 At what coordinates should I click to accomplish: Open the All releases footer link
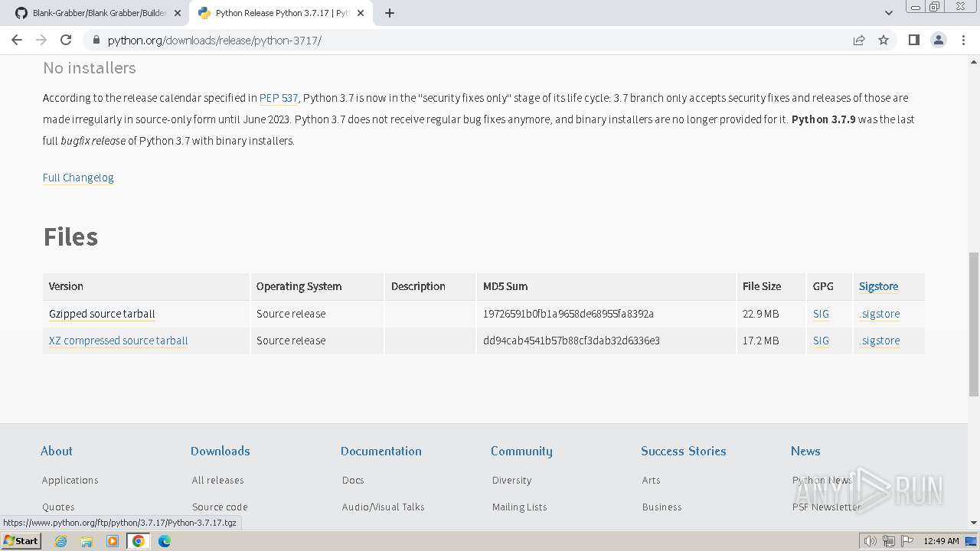click(x=218, y=480)
